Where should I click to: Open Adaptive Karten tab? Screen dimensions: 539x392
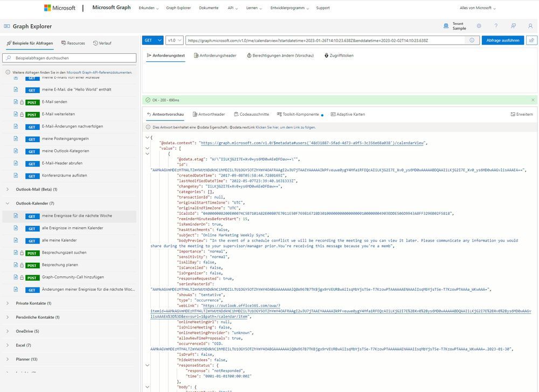click(348, 114)
